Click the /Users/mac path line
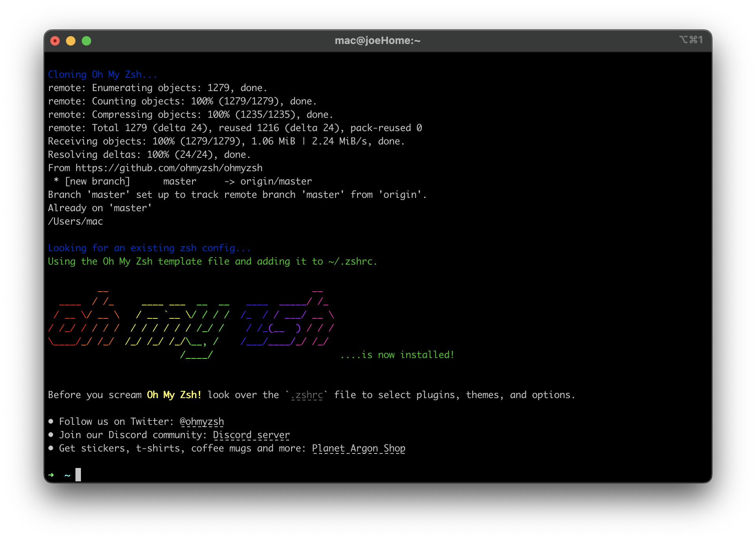The height and width of the screenshot is (541, 756). 75,221
